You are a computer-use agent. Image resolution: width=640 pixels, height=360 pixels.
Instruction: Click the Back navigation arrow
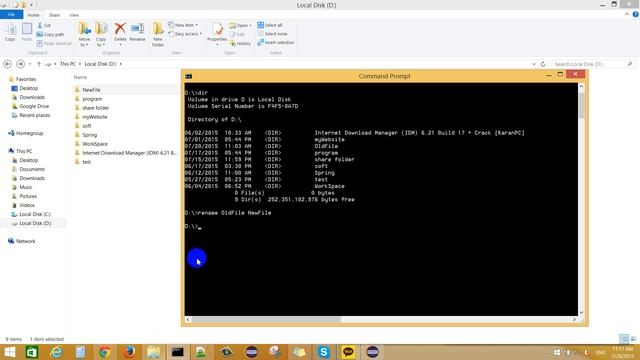(7, 64)
